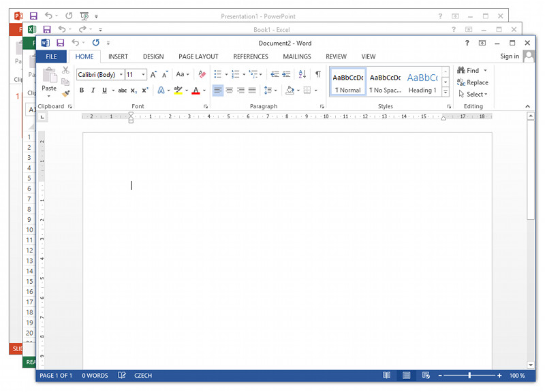This screenshot has width=545, height=392.
Task: Grow font size with the larger A icon
Action: (153, 74)
